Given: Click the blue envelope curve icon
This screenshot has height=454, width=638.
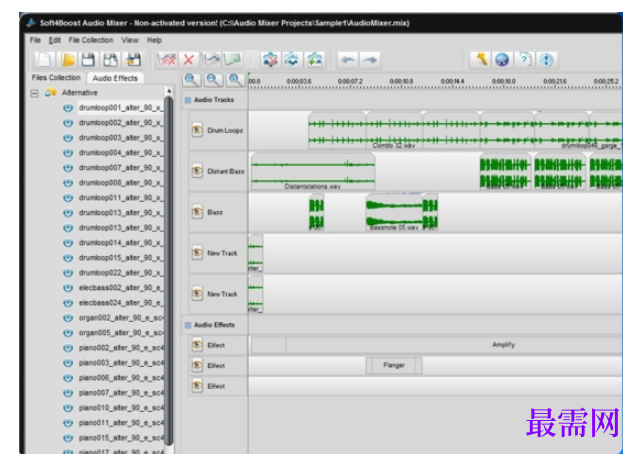Looking at the screenshot, I should (211, 60).
